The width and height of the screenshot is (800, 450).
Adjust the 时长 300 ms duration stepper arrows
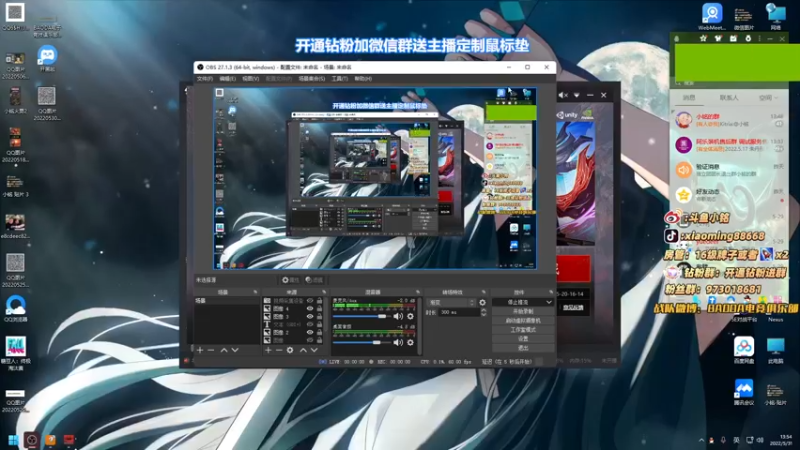coord(484,312)
